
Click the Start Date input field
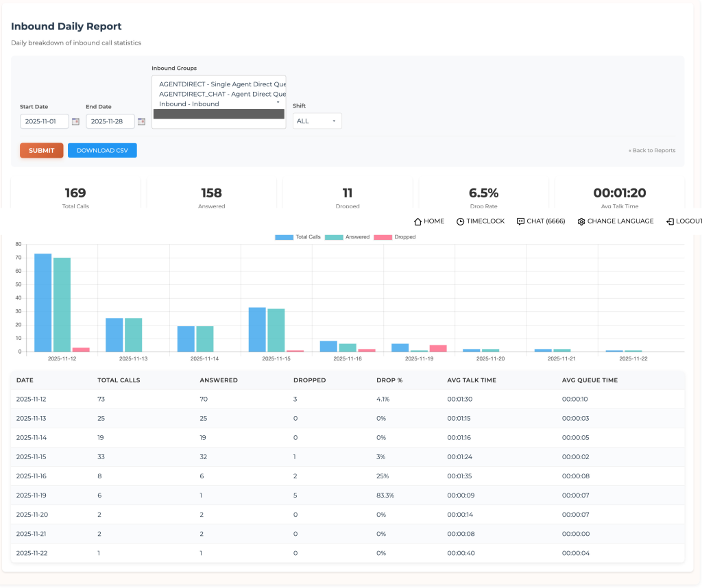pyautogui.click(x=45, y=121)
